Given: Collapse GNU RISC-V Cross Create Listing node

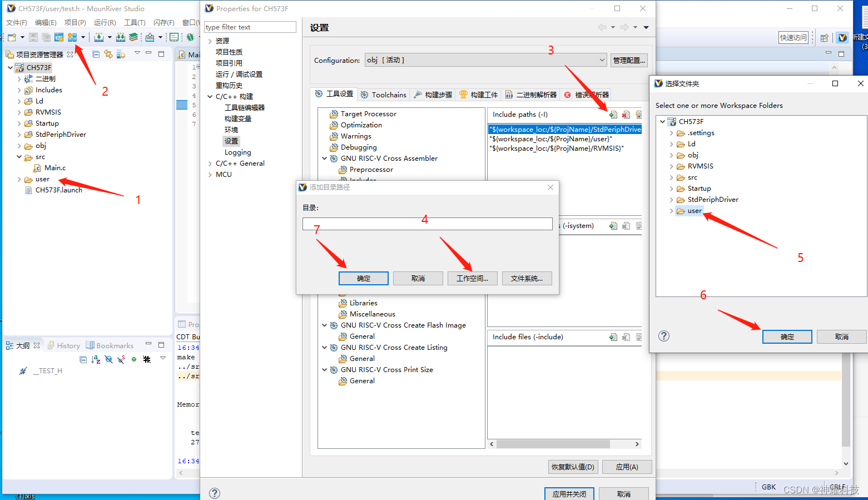Looking at the screenshot, I should pyautogui.click(x=325, y=348).
